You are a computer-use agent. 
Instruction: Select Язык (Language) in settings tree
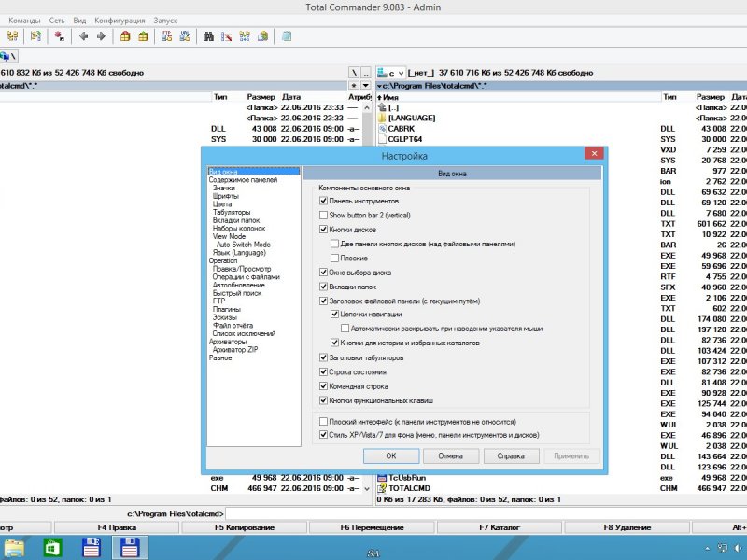[239, 252]
